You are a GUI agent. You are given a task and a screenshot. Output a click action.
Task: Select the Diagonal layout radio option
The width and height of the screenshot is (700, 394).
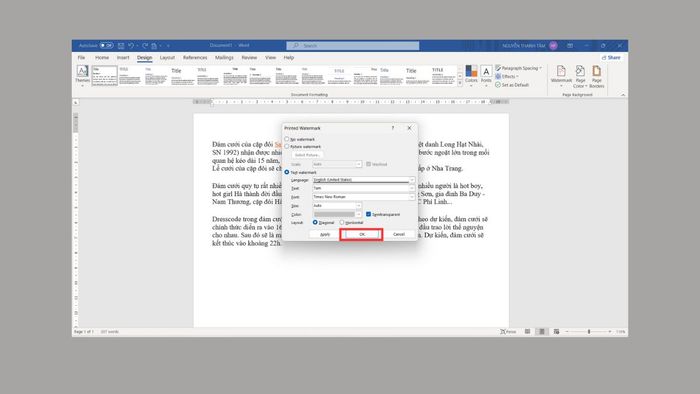pos(315,222)
